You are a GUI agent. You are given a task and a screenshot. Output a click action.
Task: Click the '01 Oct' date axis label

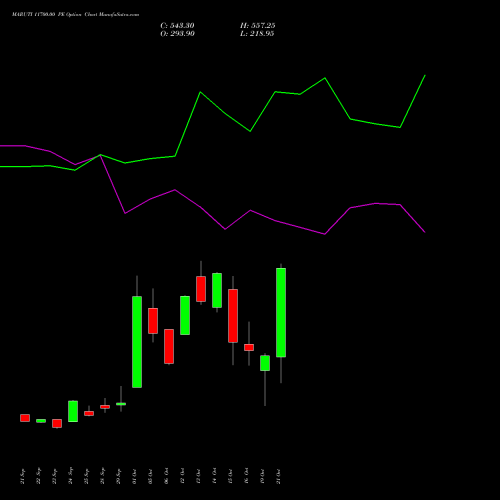point(134,476)
